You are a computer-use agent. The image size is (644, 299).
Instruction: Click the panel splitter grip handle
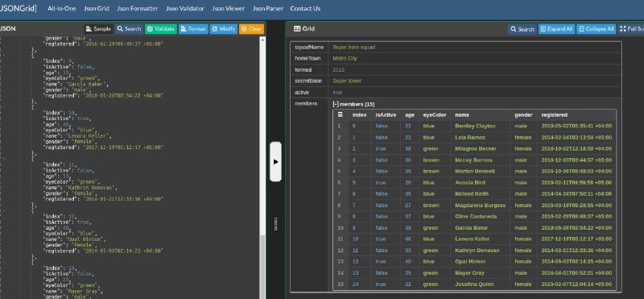coord(275,224)
